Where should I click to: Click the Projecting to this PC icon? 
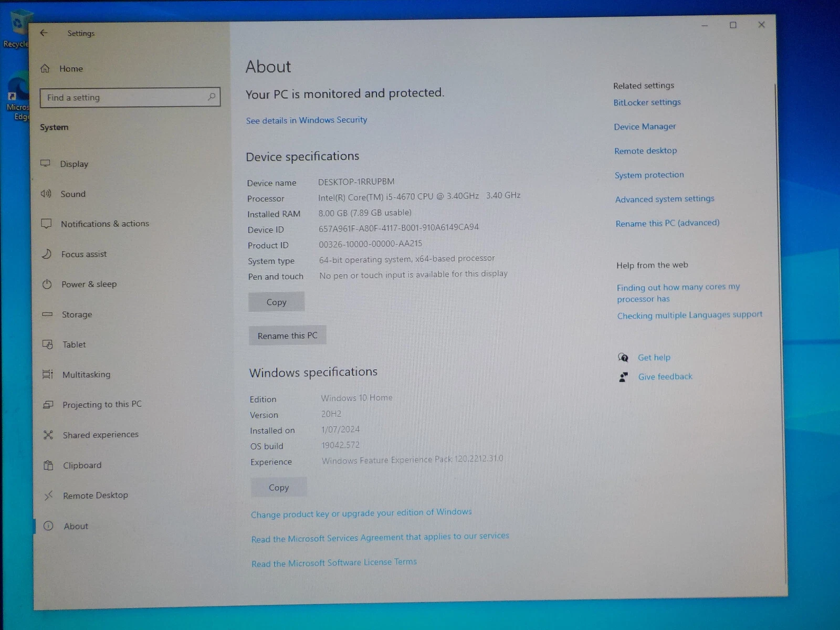(48, 405)
